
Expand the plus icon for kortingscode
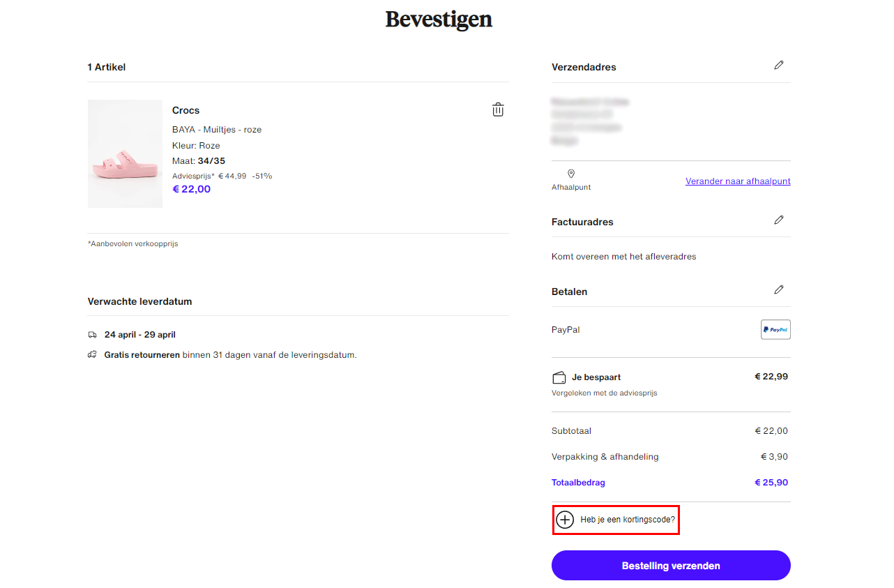pos(565,520)
